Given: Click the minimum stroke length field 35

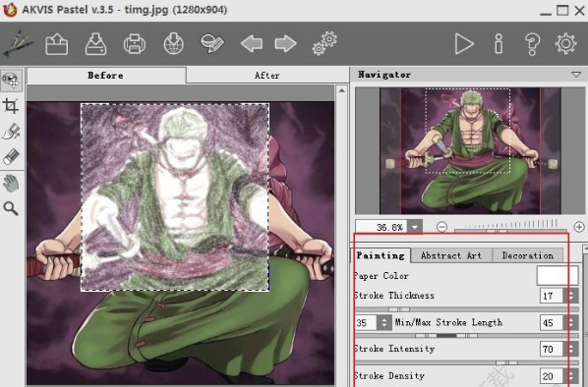Looking at the screenshot, I should (366, 322).
